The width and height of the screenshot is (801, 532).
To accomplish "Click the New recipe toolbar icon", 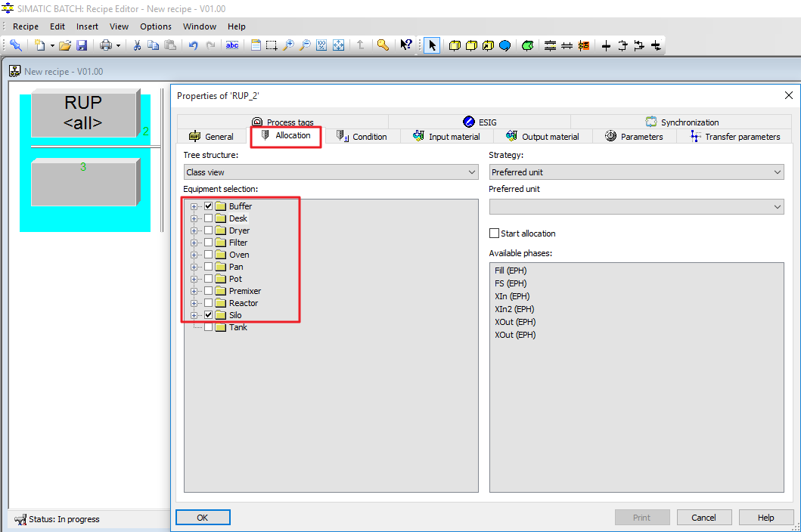I will pyautogui.click(x=39, y=45).
